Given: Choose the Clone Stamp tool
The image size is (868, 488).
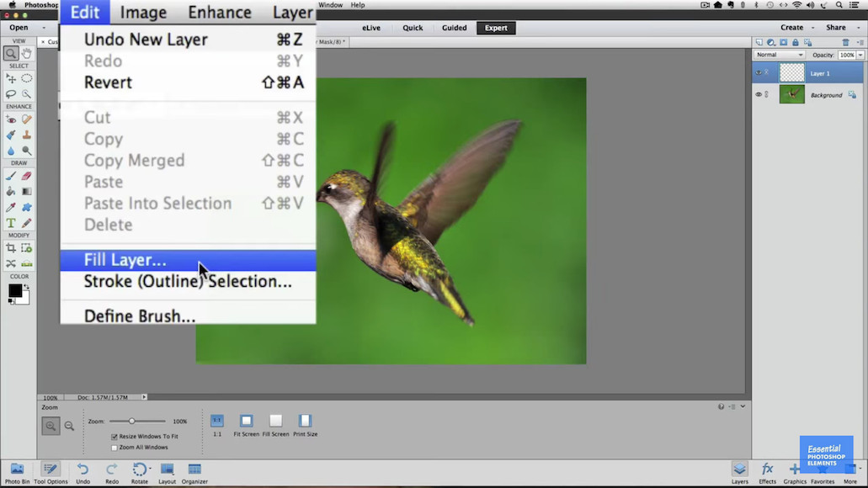Looking at the screenshot, I should [27, 135].
